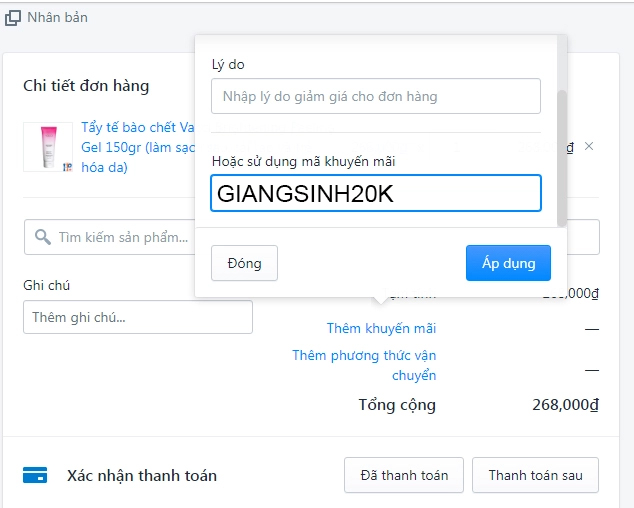Click the Xác nhận thanh toán heading
The width and height of the screenshot is (634, 508).
click(x=142, y=476)
